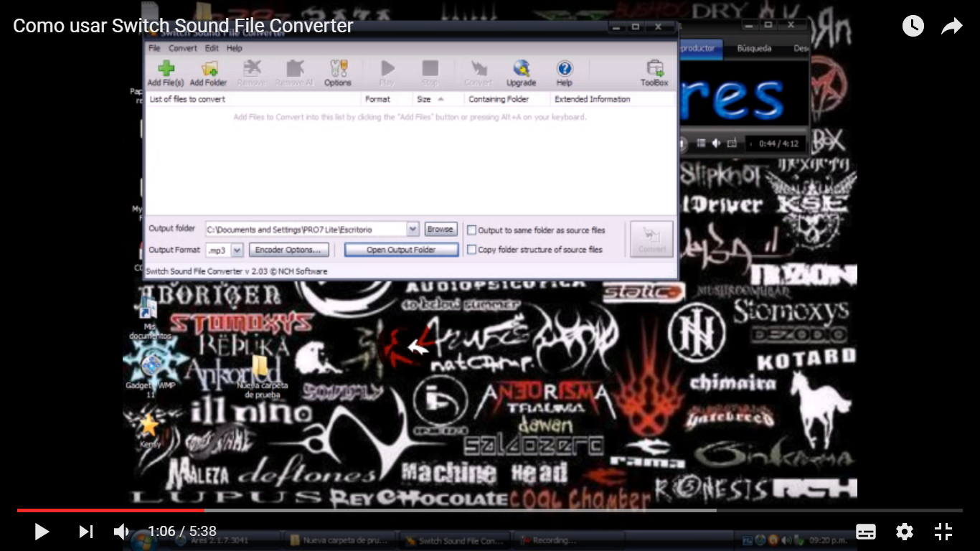Toggle YouTube subtitles/captions
Screen dimensions: 980x551
[866, 532]
